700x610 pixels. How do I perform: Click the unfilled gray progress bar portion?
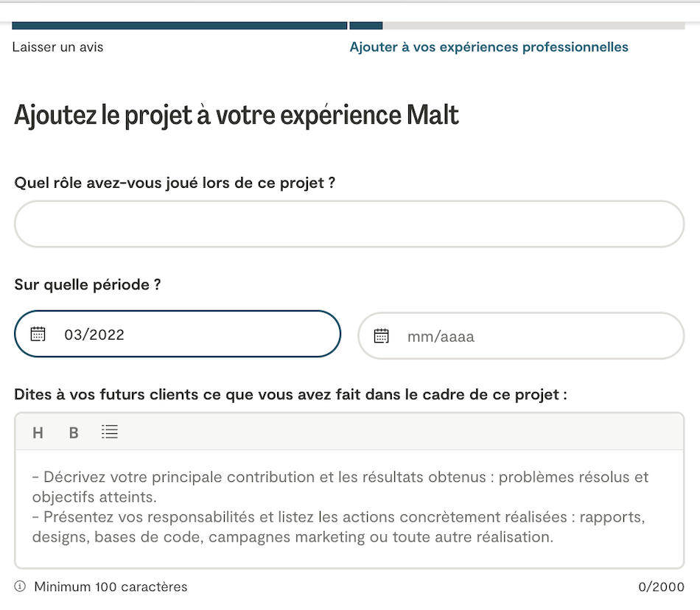pyautogui.click(x=533, y=26)
